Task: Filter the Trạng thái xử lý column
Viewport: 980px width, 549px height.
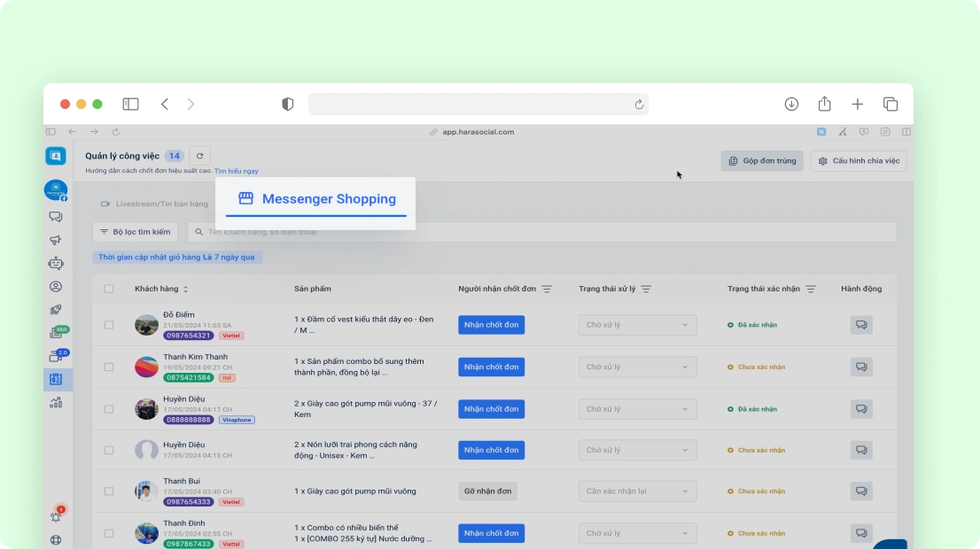Action: coord(646,289)
